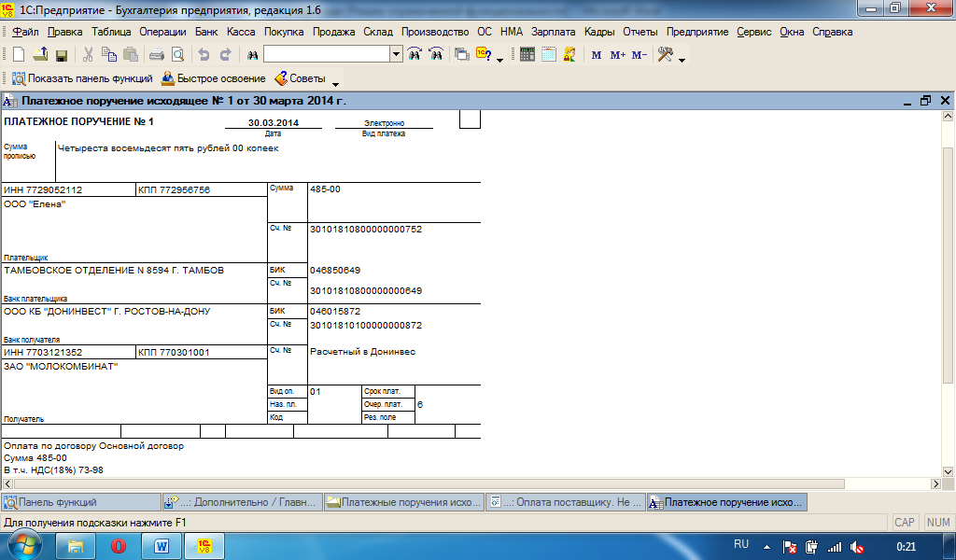Click the Find next binoculars icon
Viewport: 956px width, 560px height.
[x=415, y=54]
